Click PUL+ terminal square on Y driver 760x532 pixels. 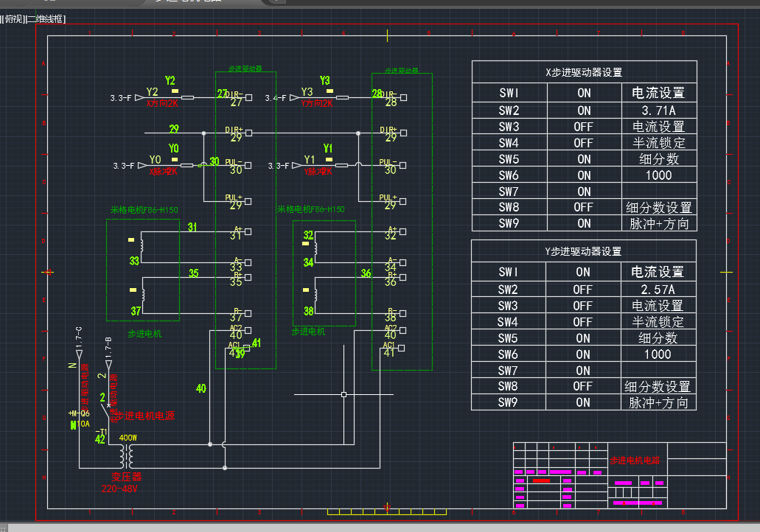pyautogui.click(x=403, y=201)
